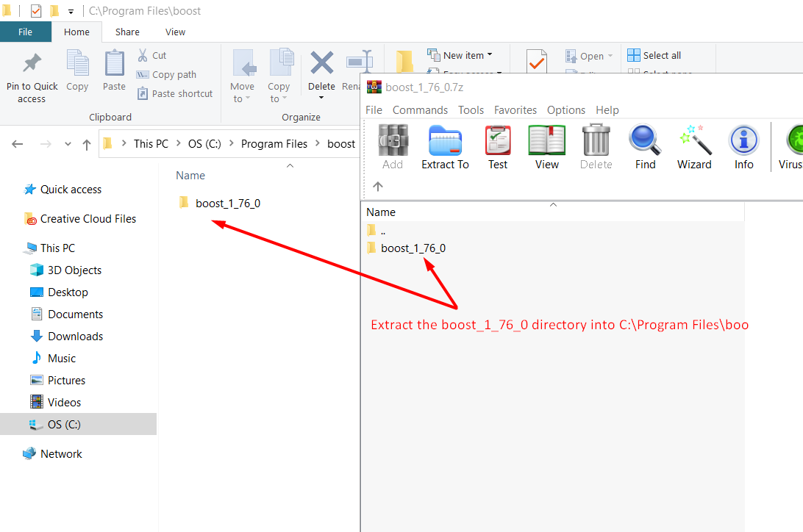
Task: Click the VirusScan bug icon
Action: coord(796,140)
